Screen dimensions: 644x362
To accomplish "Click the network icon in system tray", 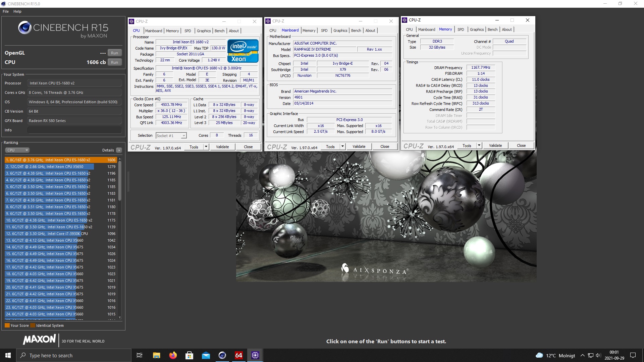I will point(590,356).
